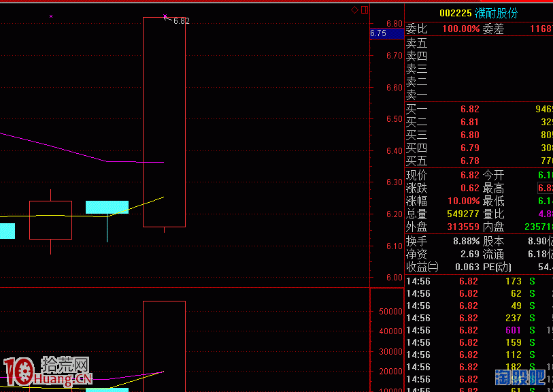Click the magenta x marker at the 6.82 high
The height and width of the screenshot is (392, 553).
pyautogui.click(x=165, y=17)
